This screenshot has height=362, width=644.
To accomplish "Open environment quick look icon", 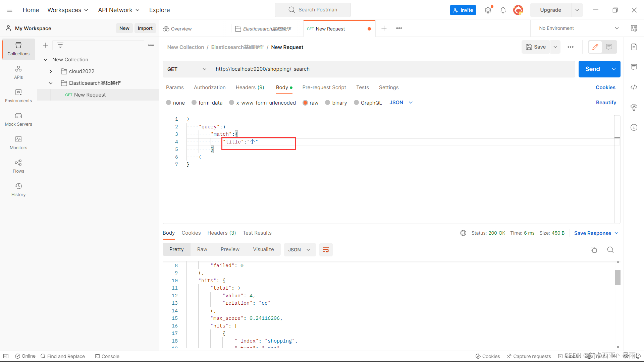I will click(634, 28).
